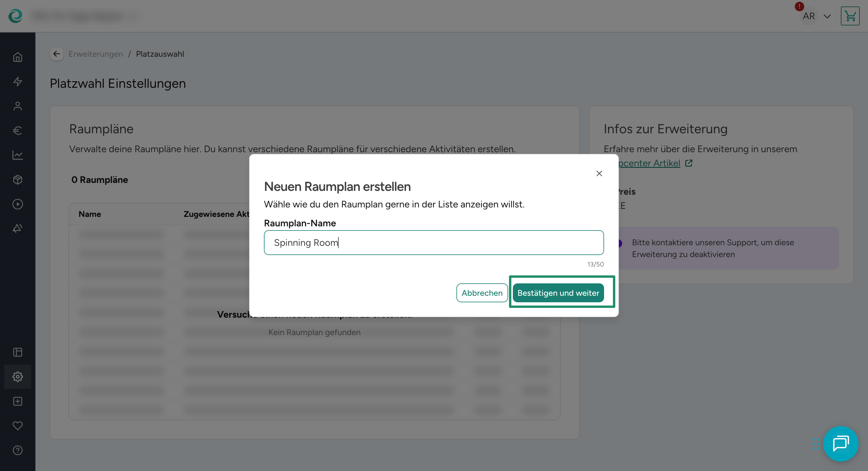Viewport: 868px width, 471px height.
Task: Open the shopping cart icon
Action: [850, 16]
